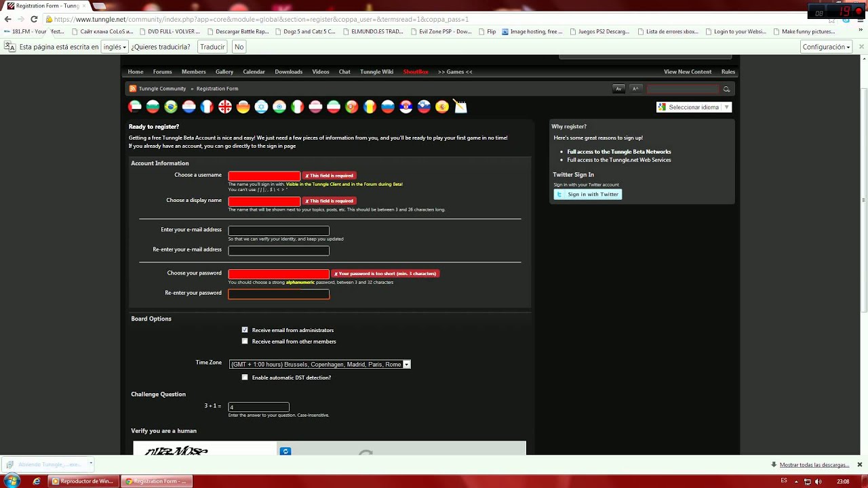Image resolution: width=868 pixels, height=488 pixels.
Task: Open the Forums menu item
Action: click(162, 72)
